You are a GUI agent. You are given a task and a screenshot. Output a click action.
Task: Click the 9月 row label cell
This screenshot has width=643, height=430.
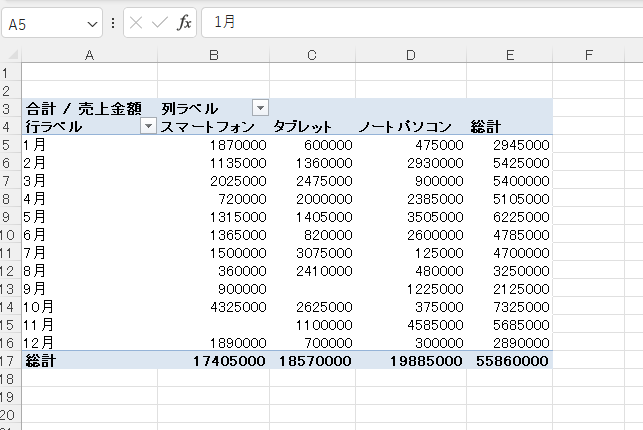[90, 289]
